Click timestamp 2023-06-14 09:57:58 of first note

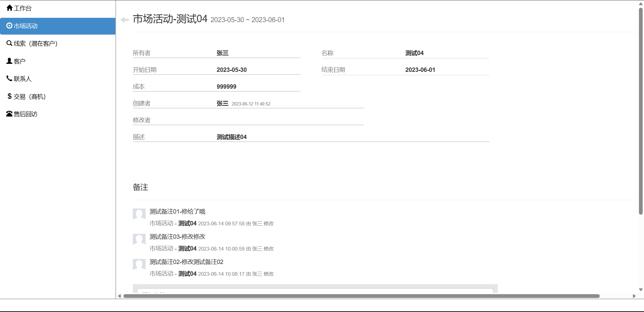click(221, 224)
